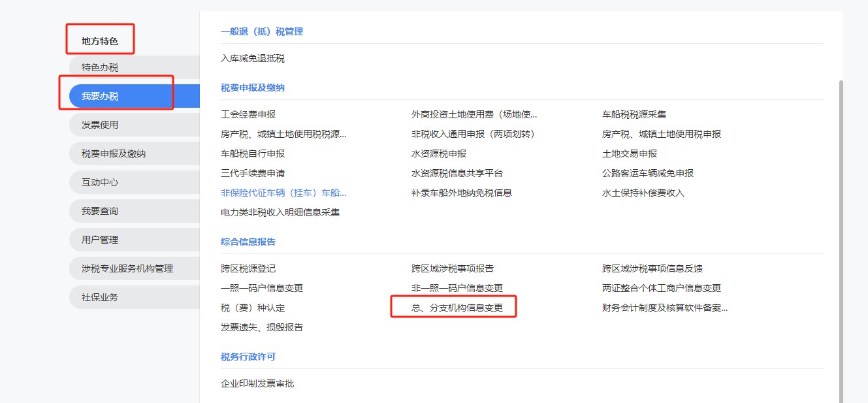
Task: Open 涉税专业服务机构管理 sidebar item
Action: coord(134,268)
